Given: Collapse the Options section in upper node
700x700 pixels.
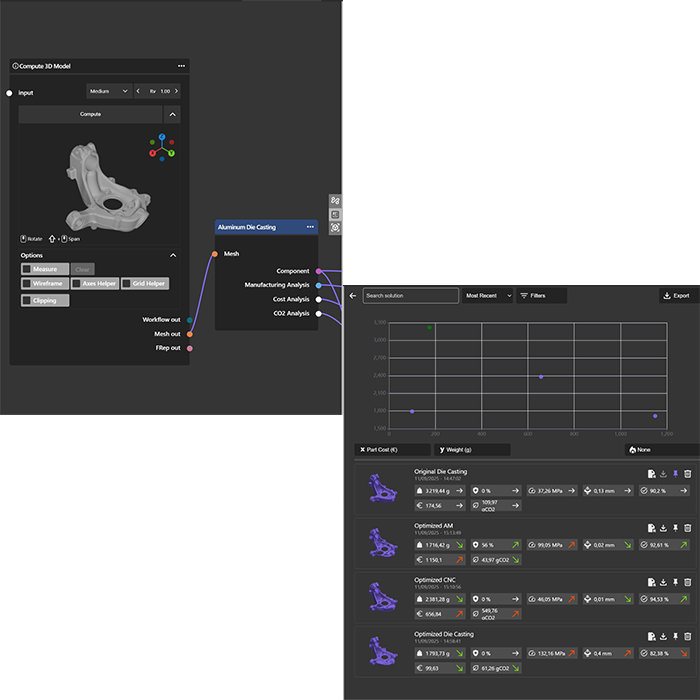Looking at the screenshot, I should 173,255.
